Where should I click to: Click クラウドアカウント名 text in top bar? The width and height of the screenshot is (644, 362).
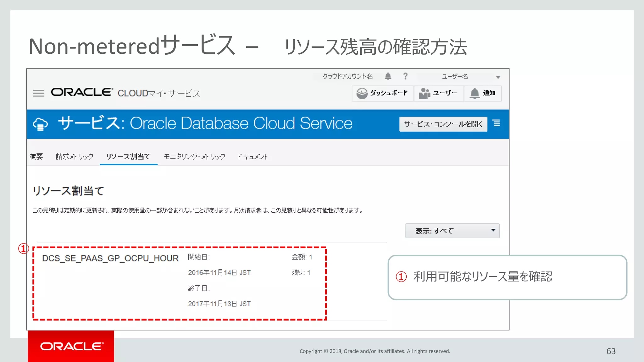(x=347, y=76)
